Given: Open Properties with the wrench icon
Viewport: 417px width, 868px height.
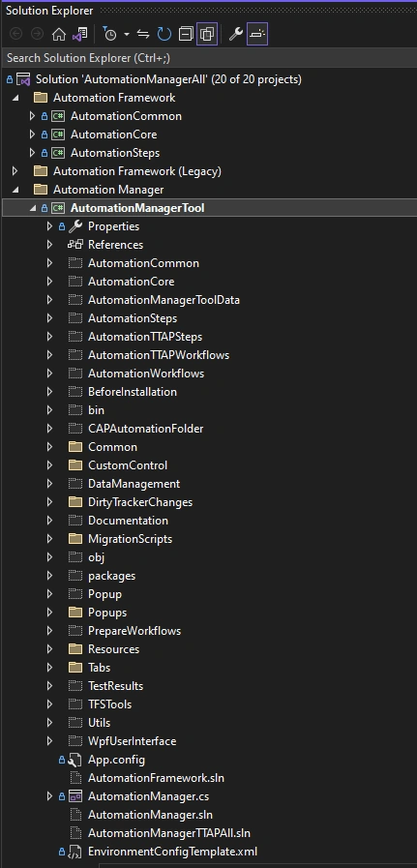Looking at the screenshot, I should 236,34.
